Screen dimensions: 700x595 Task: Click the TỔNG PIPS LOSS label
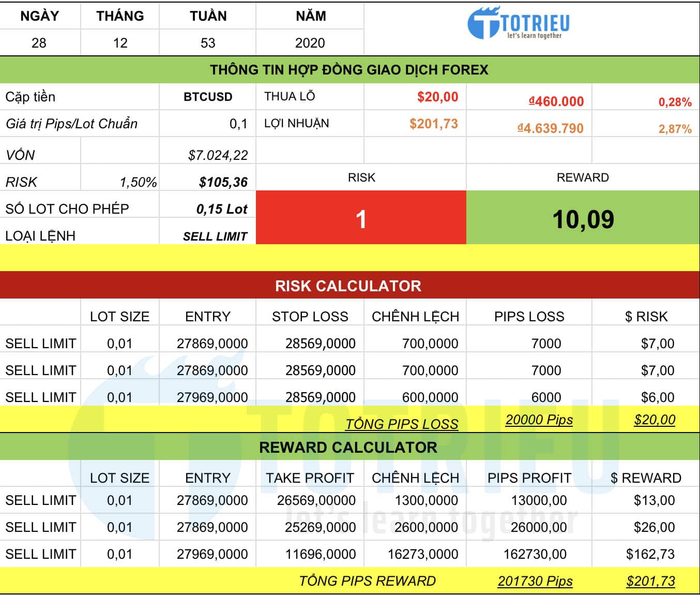pos(402,424)
